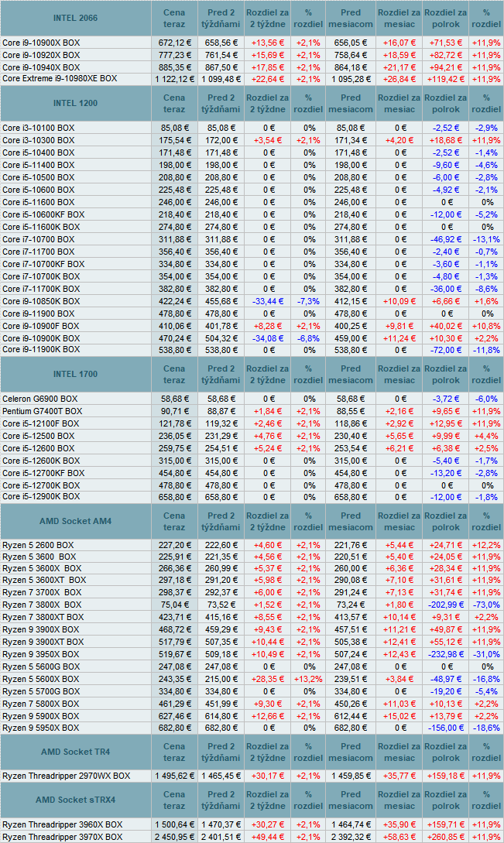Select Ryzen 7 3700X BOX row label

click(42, 592)
